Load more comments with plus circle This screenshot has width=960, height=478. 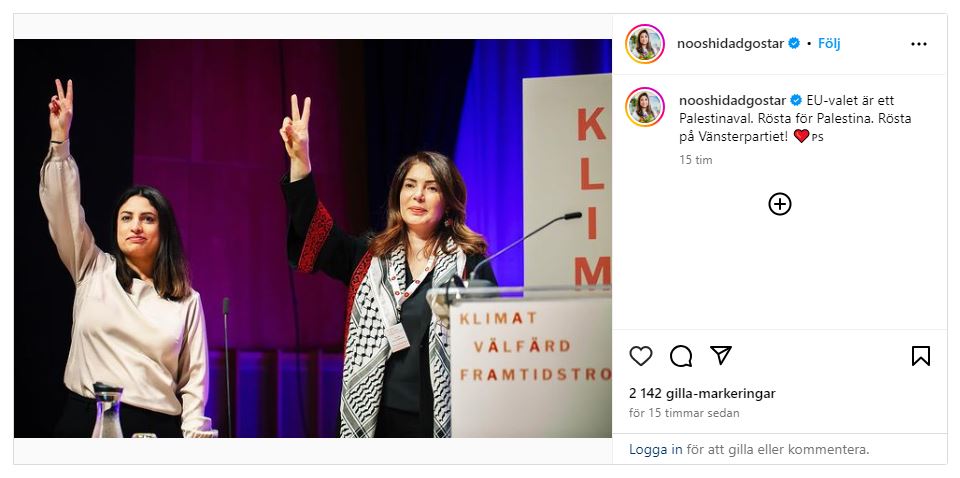[x=779, y=204]
